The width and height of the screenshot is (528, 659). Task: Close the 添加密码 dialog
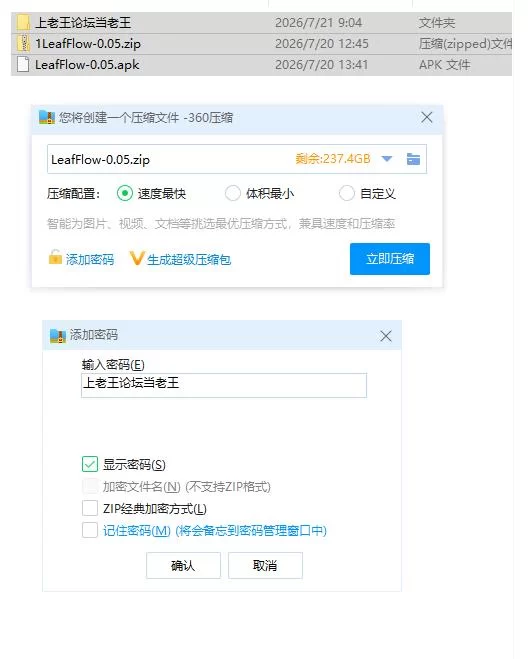point(386,336)
